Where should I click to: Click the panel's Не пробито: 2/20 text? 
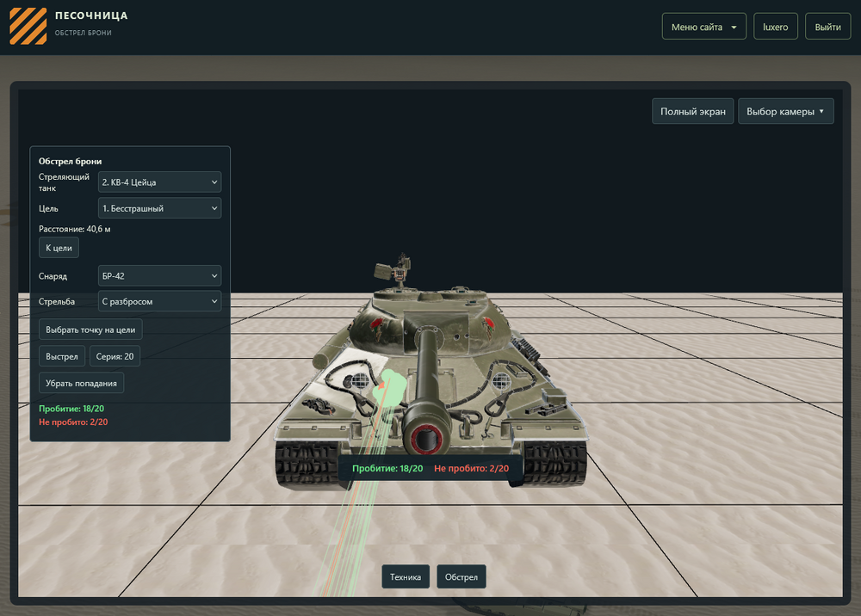pos(73,422)
